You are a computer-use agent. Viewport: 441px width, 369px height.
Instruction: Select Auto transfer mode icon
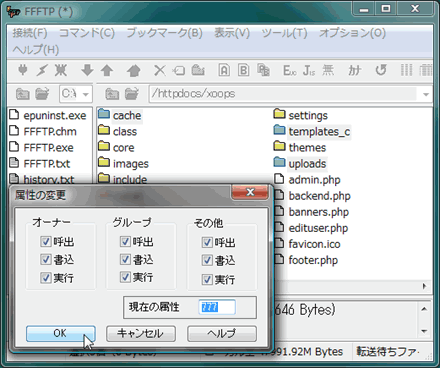click(263, 70)
